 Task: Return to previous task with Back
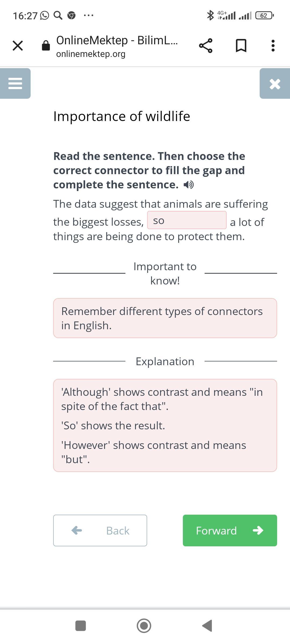100,530
